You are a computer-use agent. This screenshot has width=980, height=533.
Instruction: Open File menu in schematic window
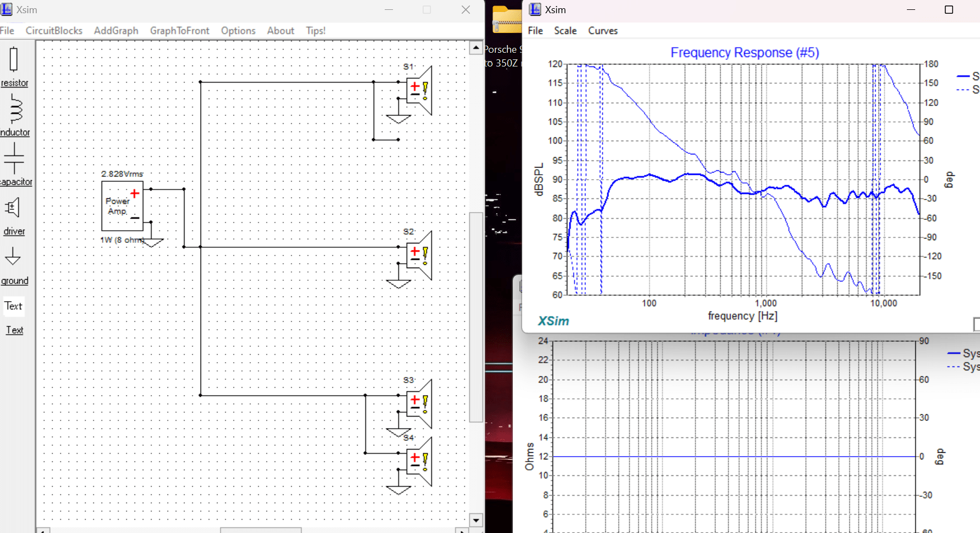[7, 31]
